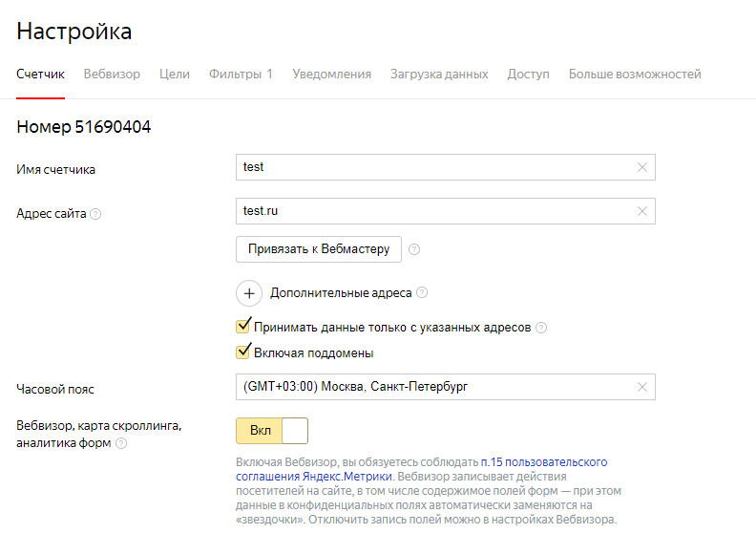Turn off the Вебвизор Вкл toggle
756x555 pixels.
point(272,431)
